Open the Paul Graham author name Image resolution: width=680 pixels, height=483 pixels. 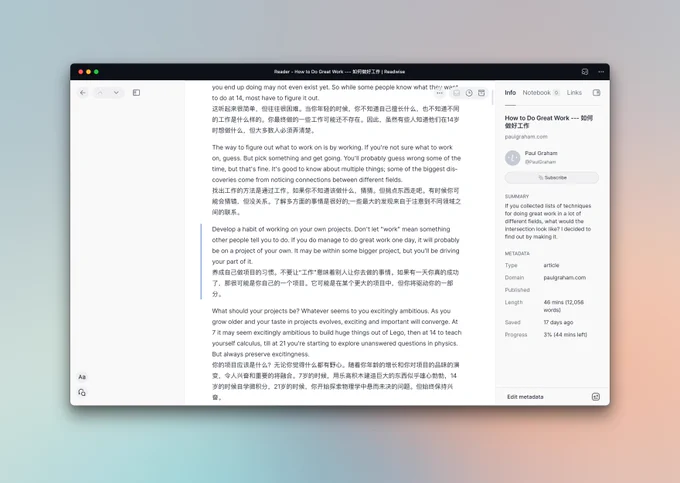tap(541, 153)
